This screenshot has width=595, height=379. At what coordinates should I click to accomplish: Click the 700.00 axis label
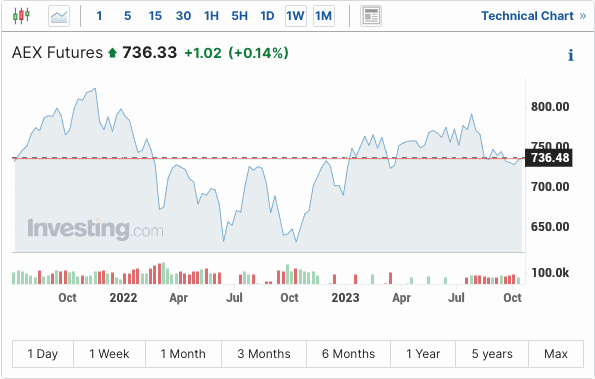(550, 187)
